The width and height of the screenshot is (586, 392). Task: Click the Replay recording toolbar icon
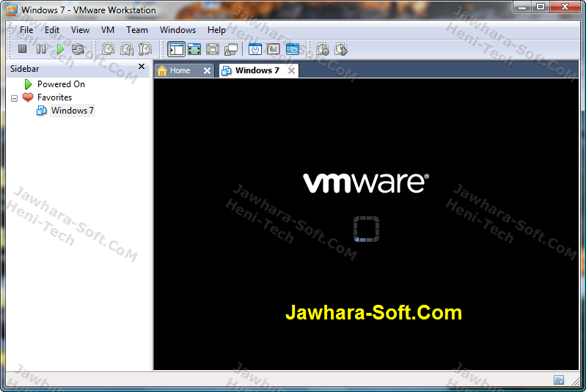tap(341, 49)
